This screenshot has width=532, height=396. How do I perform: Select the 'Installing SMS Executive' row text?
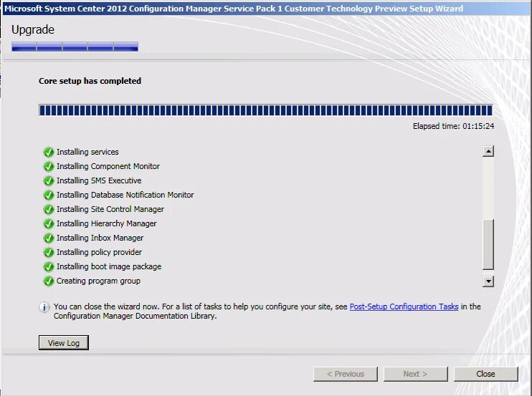point(99,180)
